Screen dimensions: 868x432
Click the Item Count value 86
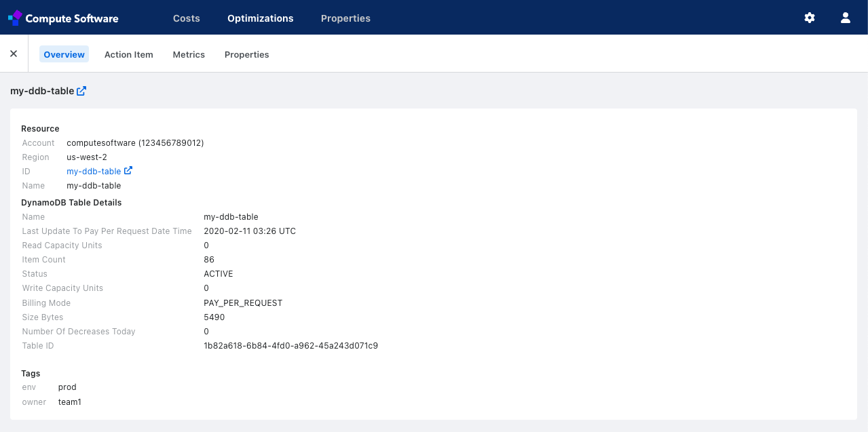tap(209, 260)
